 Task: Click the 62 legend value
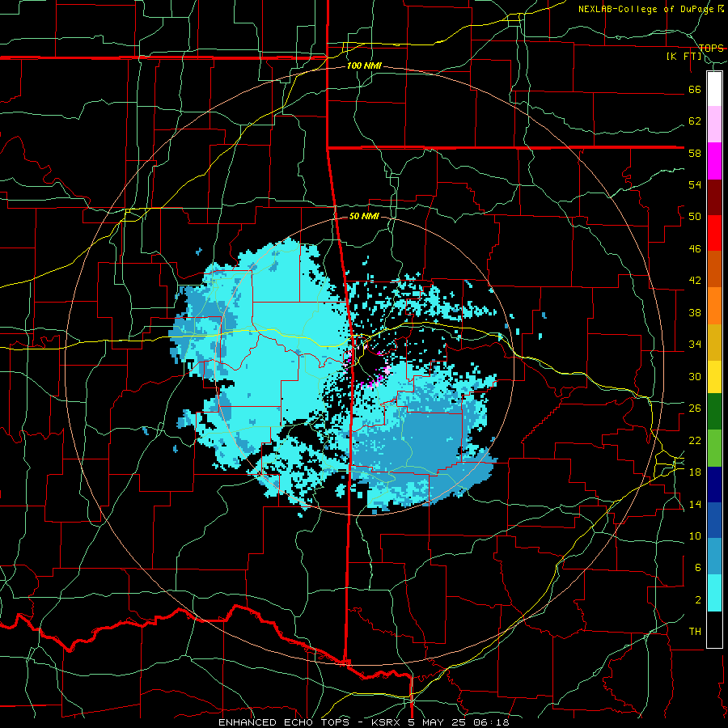[695, 121]
